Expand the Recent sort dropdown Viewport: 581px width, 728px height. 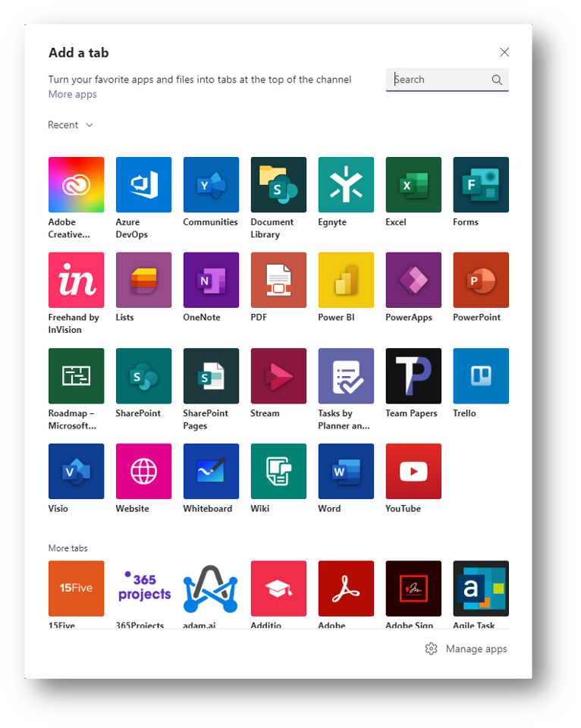coord(71,125)
